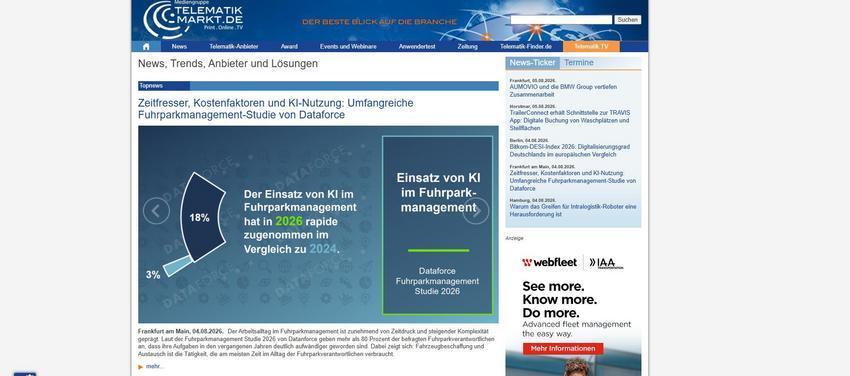This screenshot has width=850, height=376.
Task: Open the Dataforce KI infographic slide image
Action: click(318, 224)
